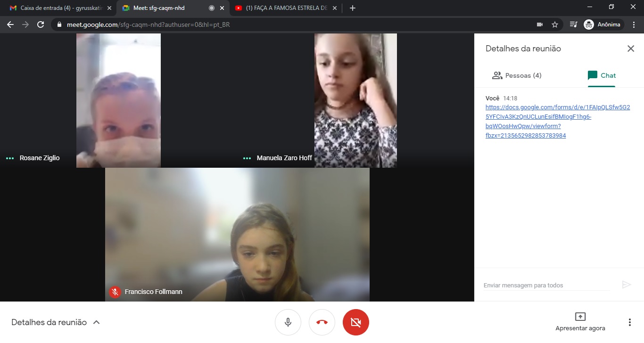
Task: Turn on the camera with red video button
Action: point(356,322)
